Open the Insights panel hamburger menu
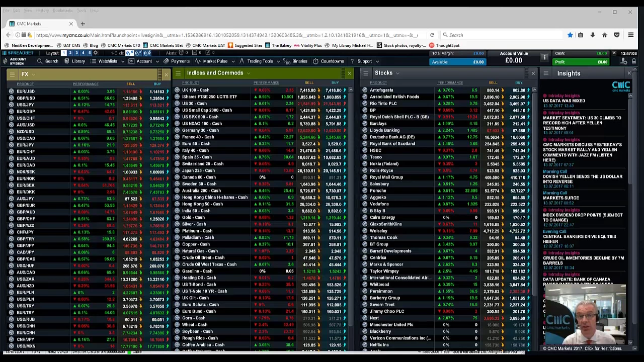The image size is (644, 362). [x=546, y=73]
